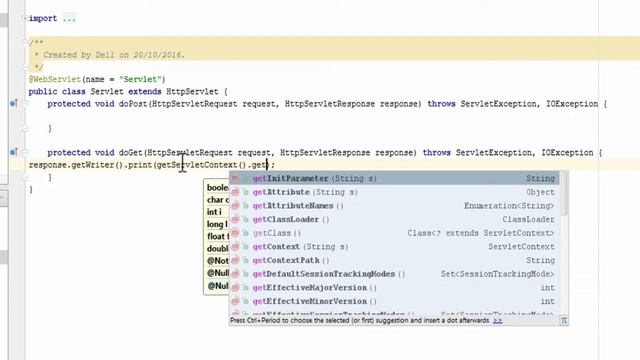
Task: Click the method icon of getEffectiveMajorVersion row
Action: 235,287
